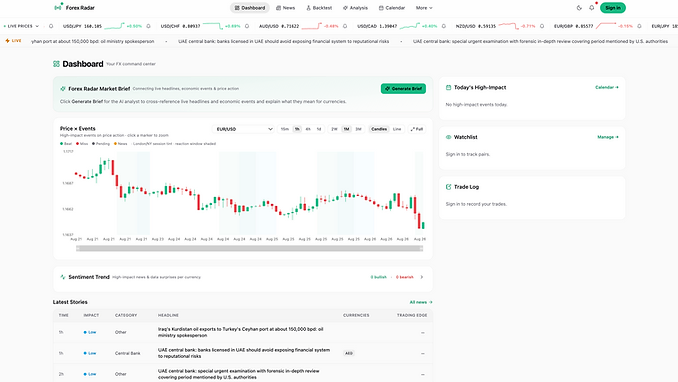This screenshot has width=678, height=382.
Task: Click the Miss legend item
Action: [82, 144]
